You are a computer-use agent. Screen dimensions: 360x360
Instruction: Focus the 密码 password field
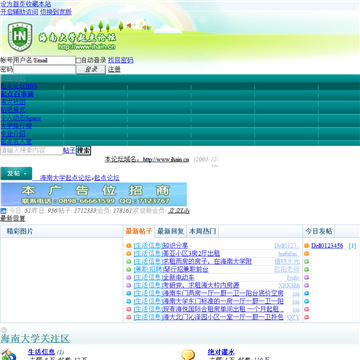pyautogui.click(x=44, y=69)
